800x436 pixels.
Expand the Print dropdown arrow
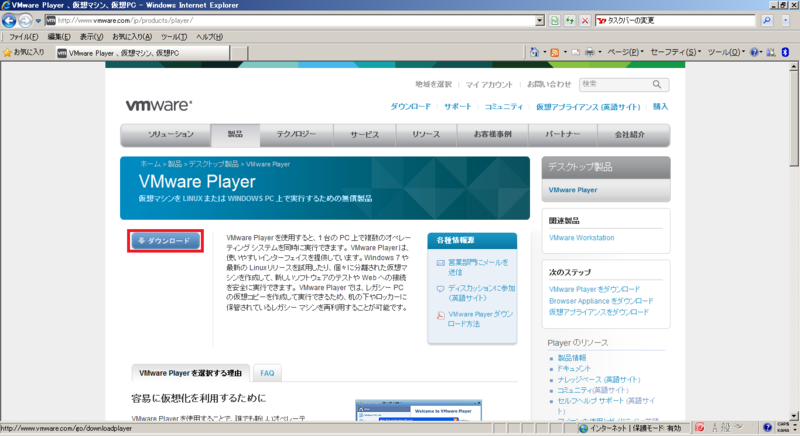(599, 52)
